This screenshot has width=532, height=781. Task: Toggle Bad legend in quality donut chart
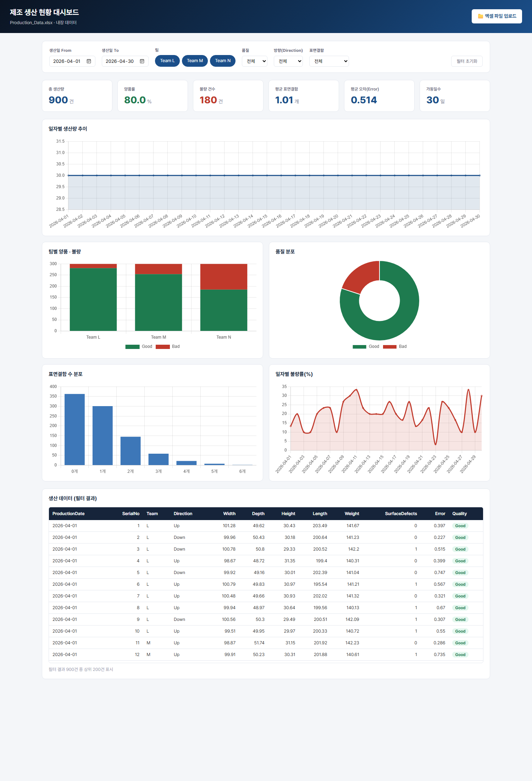tap(395, 347)
